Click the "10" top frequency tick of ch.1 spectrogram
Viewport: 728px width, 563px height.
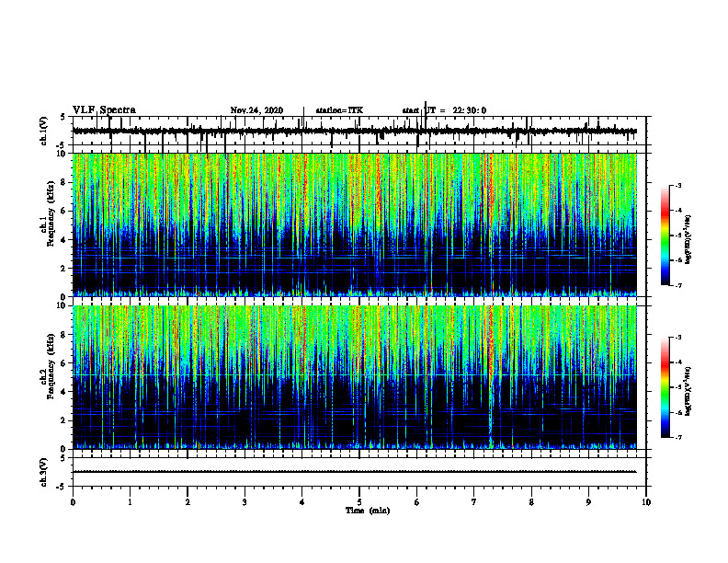coord(63,154)
